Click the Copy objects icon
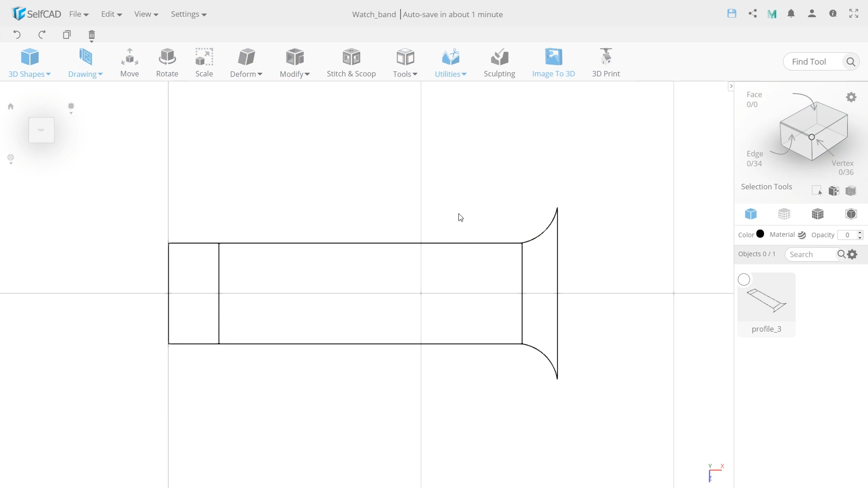868x488 pixels. click(x=67, y=35)
